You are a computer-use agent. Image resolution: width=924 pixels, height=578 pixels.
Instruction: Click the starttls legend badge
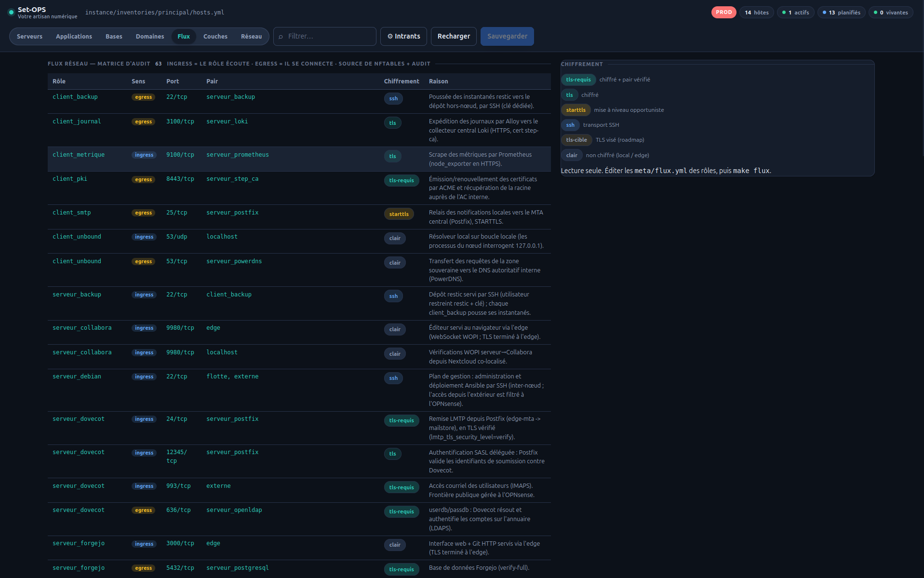pyautogui.click(x=576, y=110)
